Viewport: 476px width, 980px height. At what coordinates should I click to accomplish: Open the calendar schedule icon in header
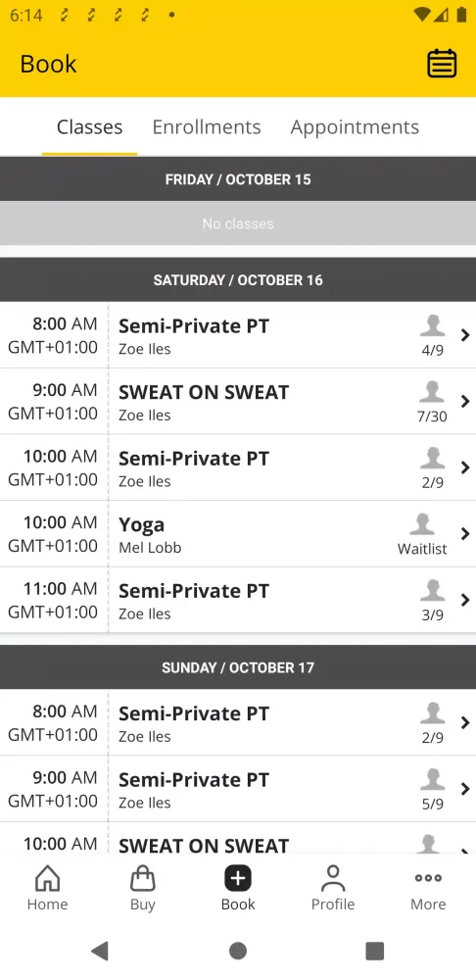coord(442,64)
